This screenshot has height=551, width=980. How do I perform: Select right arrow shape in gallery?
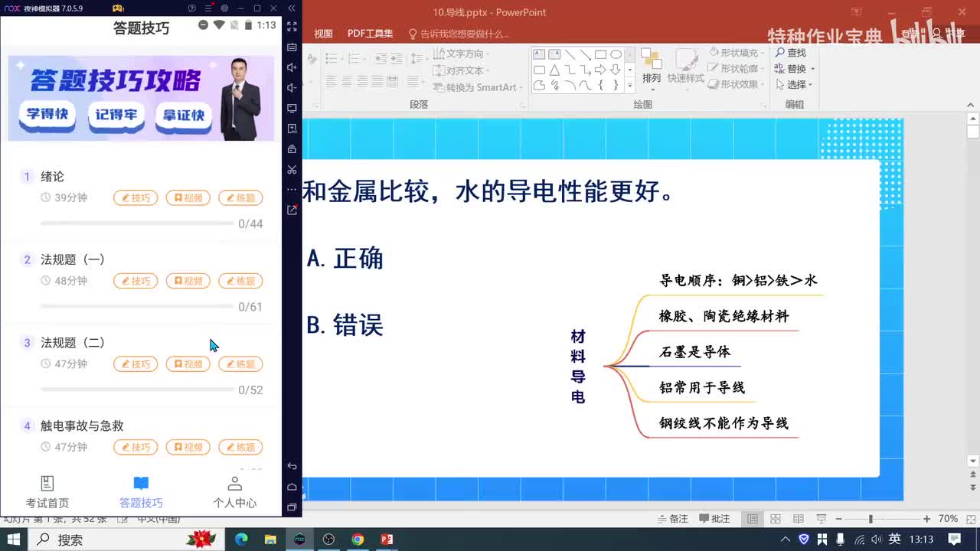pyautogui.click(x=600, y=70)
